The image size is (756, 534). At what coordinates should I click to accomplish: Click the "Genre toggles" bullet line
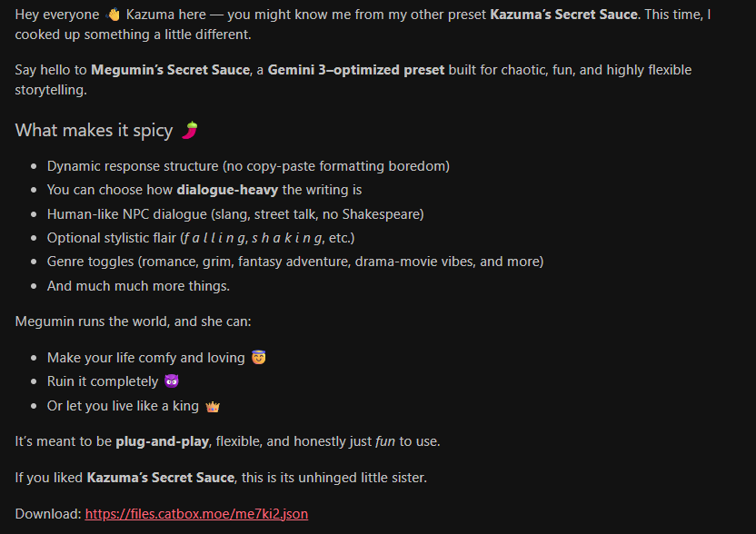294,262
